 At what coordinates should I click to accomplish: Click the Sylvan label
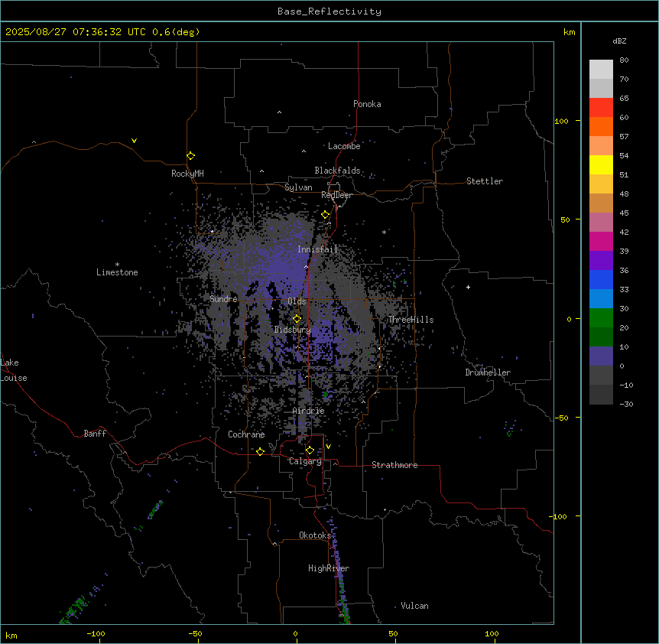coord(298,187)
